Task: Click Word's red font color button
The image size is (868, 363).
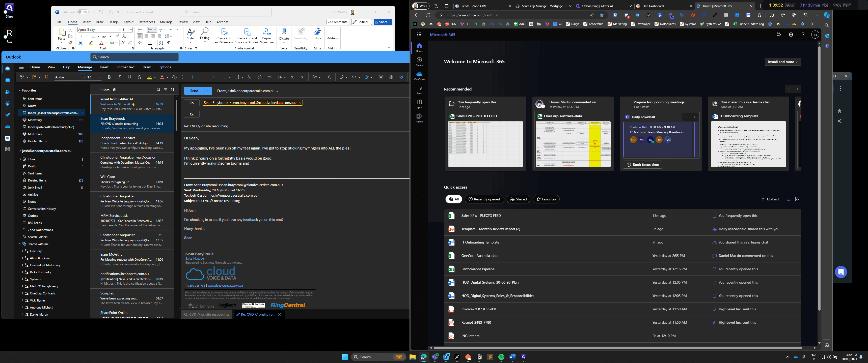Action: point(101,43)
